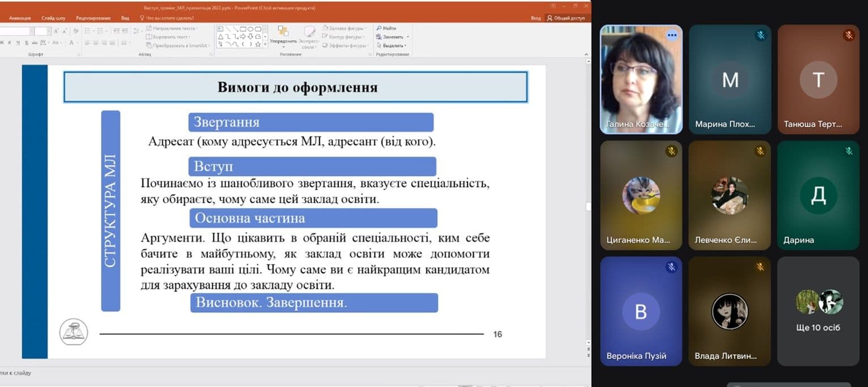Screen dimensions: 868x387
Task: Pick the rectangle shape from shapes gallery
Action: pyautogui.click(x=243, y=29)
